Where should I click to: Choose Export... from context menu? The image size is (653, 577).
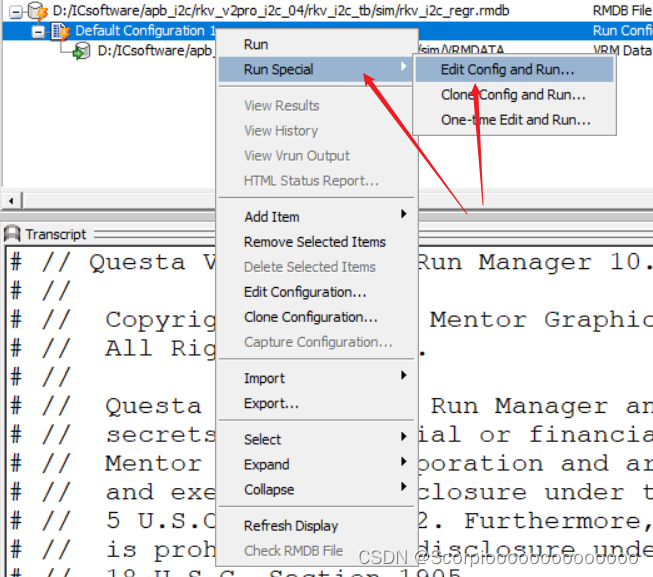(315, 403)
